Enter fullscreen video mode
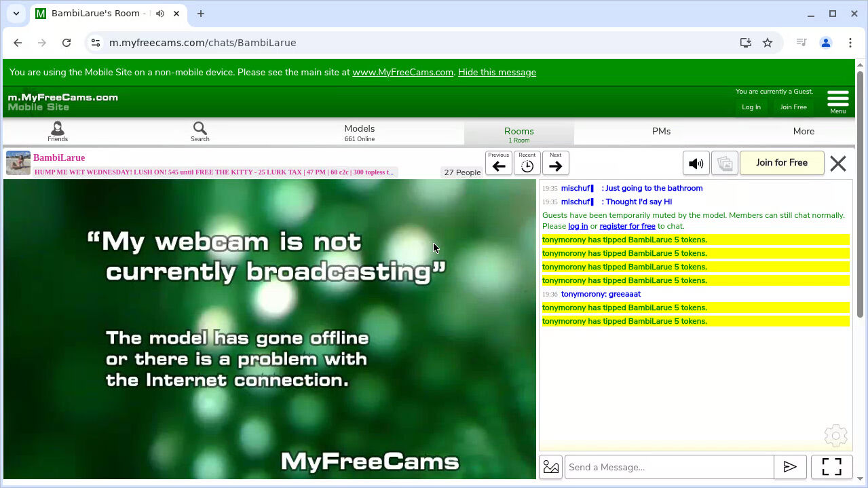 point(831,467)
